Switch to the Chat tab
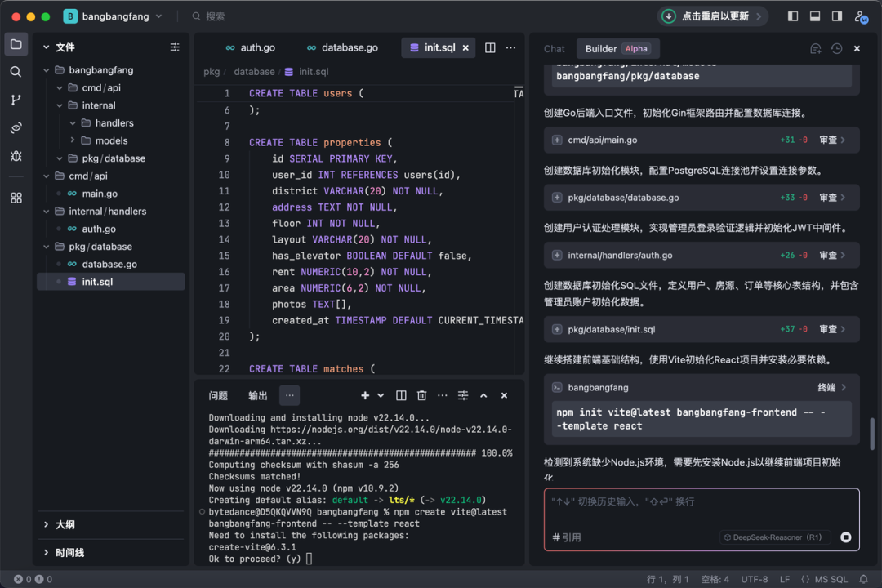 555,49
